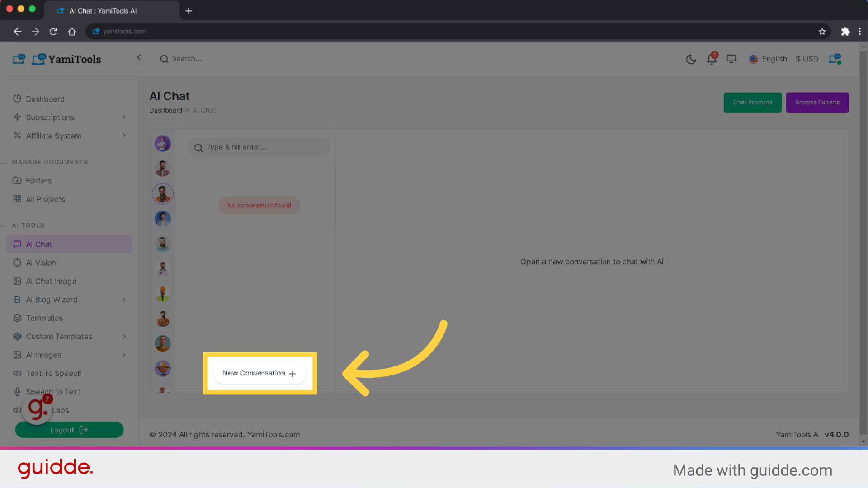This screenshot has width=868, height=488.
Task: Select Dashboard menu item
Action: (x=45, y=99)
